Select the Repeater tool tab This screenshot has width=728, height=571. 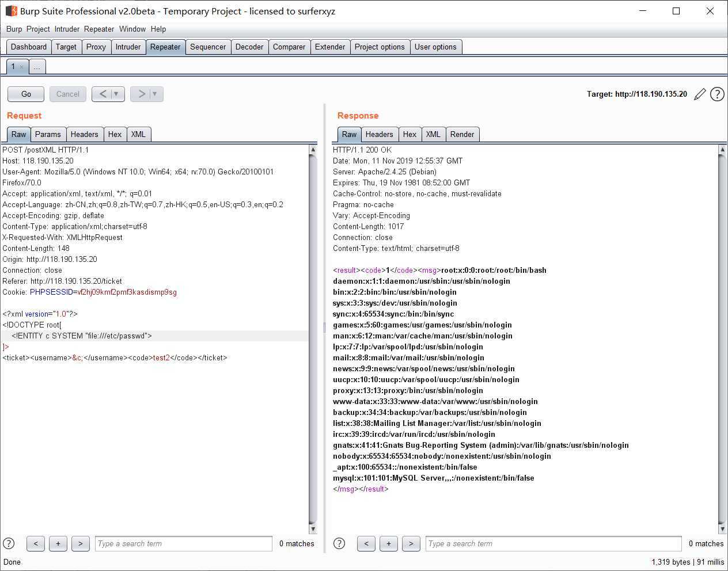(165, 47)
